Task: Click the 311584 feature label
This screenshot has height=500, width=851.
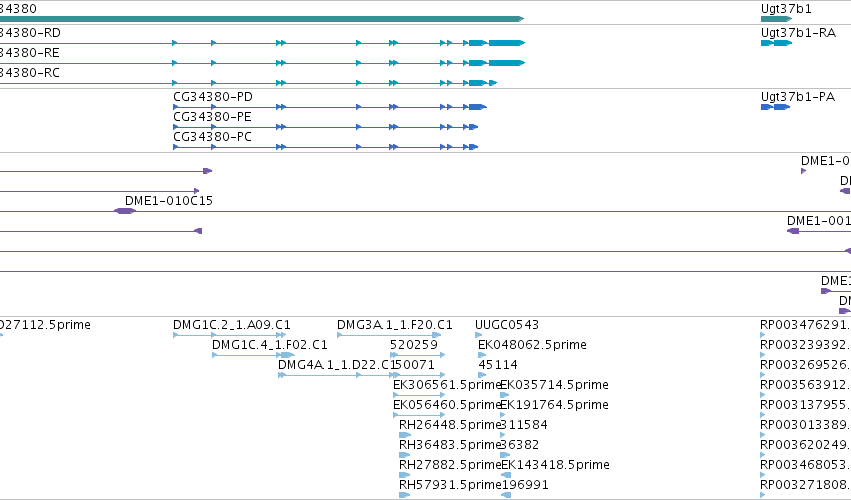Action: point(524,425)
